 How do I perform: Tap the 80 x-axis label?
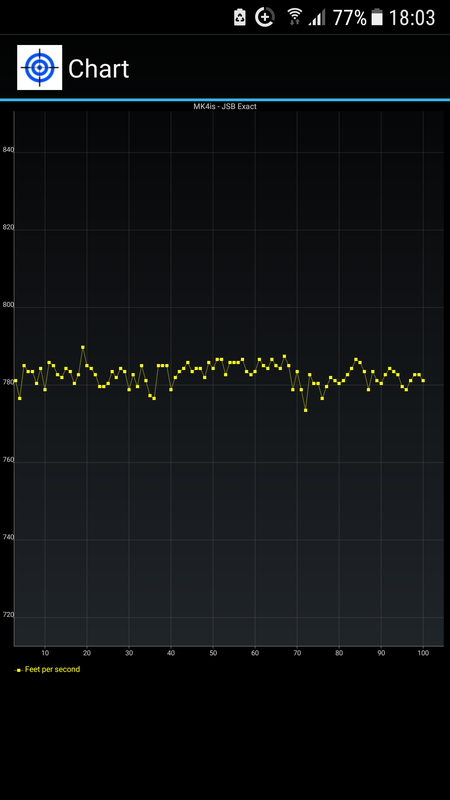339,653
